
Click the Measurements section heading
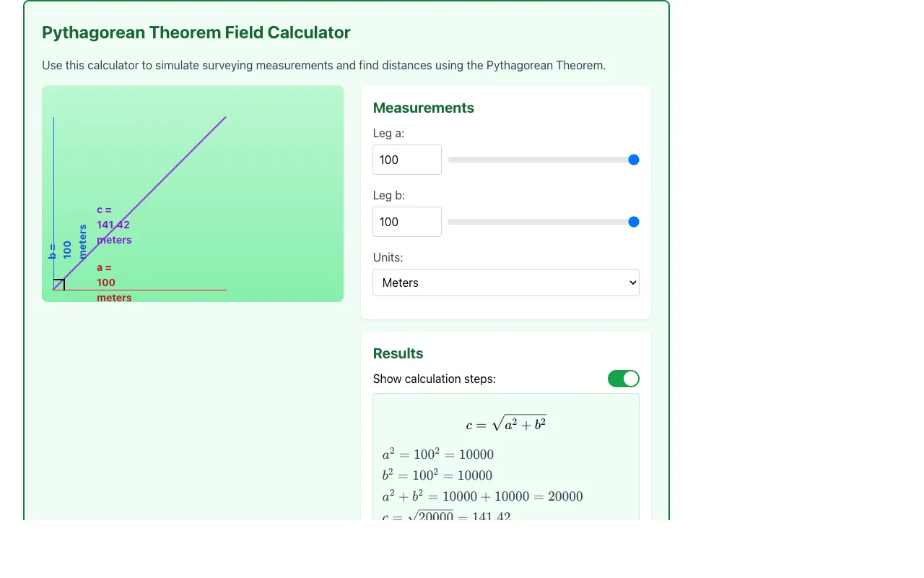[424, 108]
